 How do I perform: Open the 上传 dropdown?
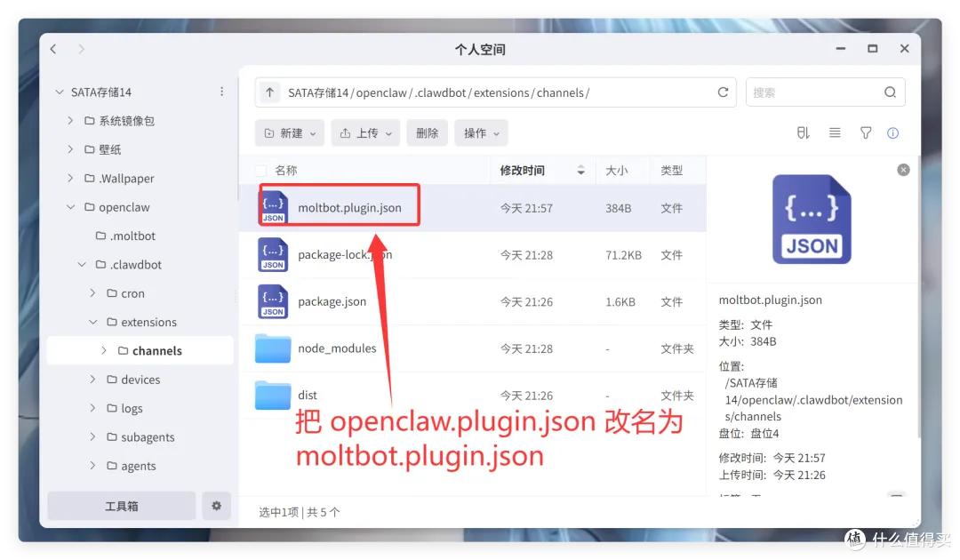(365, 132)
